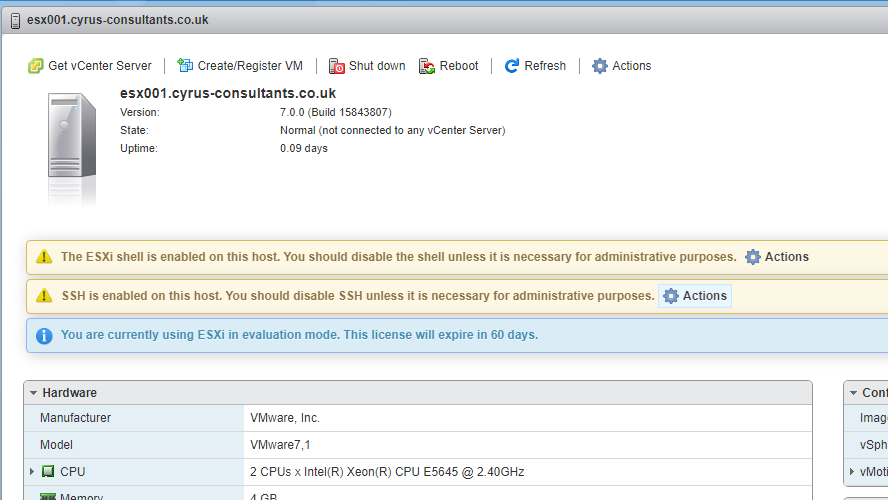Open the toolbar Actions menu

[x=622, y=66]
